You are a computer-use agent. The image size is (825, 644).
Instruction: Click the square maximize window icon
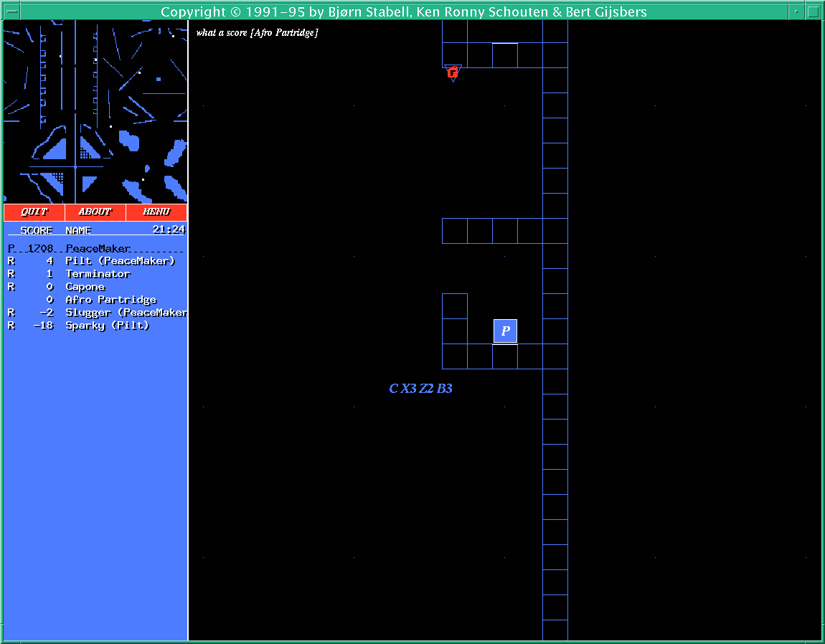(813, 11)
